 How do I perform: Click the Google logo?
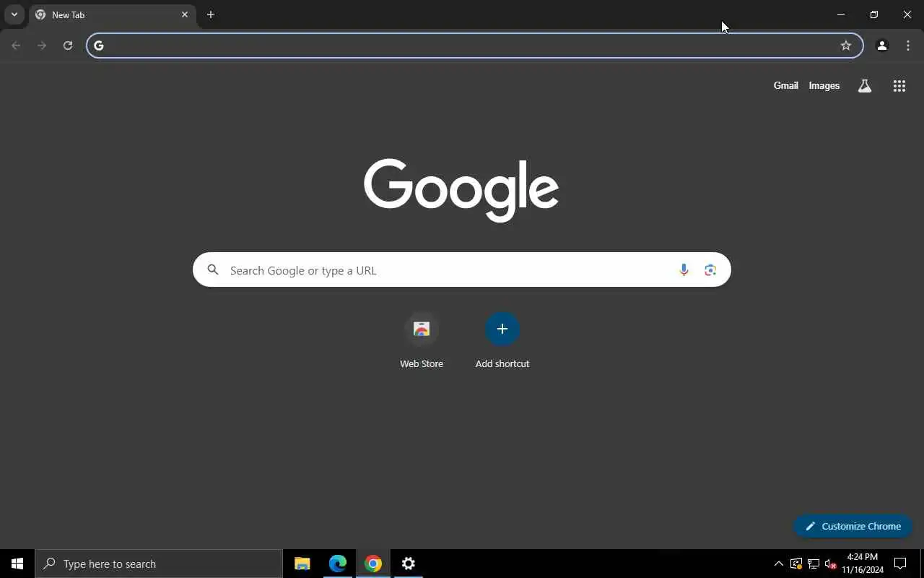[x=461, y=190]
